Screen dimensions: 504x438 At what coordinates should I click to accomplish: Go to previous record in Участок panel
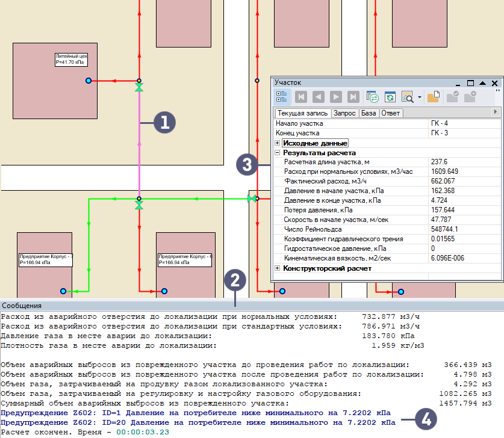tap(319, 97)
